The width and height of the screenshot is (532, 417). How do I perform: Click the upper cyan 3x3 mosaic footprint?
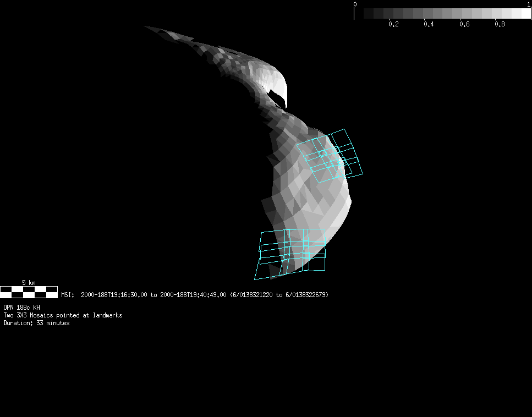click(x=330, y=155)
